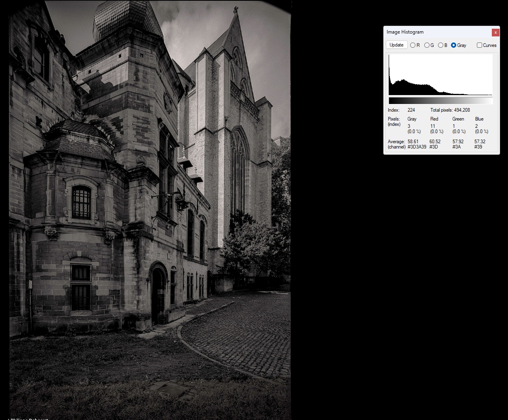Click the Blue average value 57.32
The image size is (508, 420).
tap(480, 142)
